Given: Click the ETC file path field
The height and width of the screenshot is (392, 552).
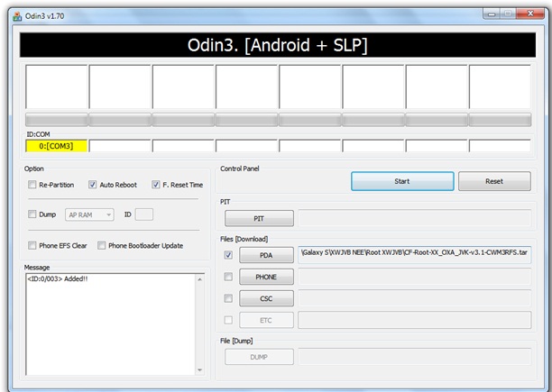Looking at the screenshot, I should [415, 320].
